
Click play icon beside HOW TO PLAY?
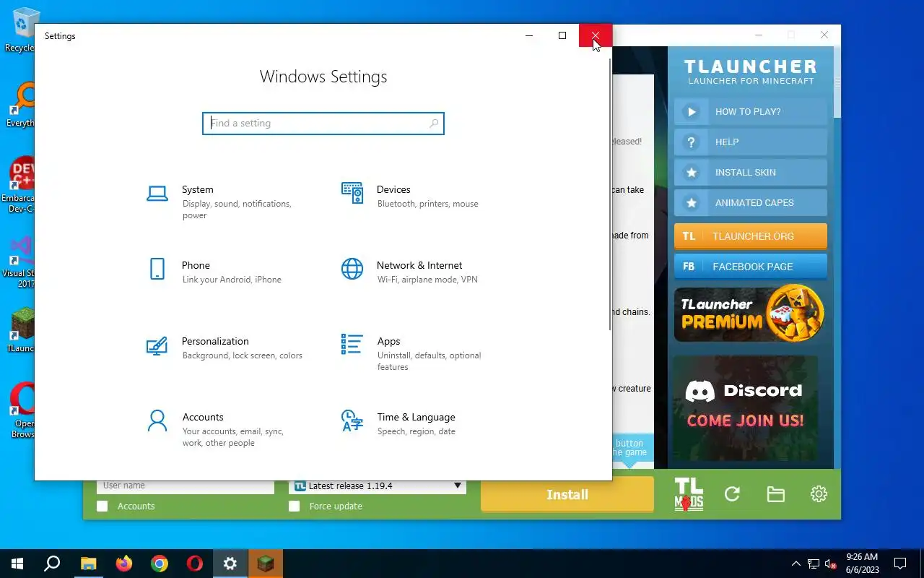coord(692,112)
